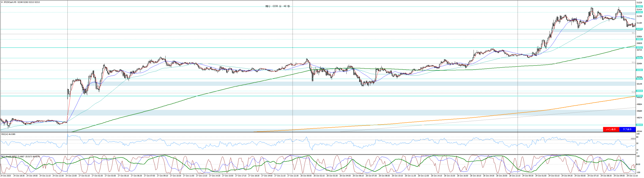
Task: Click the 51462 price level label
Action: [x=639, y=7]
